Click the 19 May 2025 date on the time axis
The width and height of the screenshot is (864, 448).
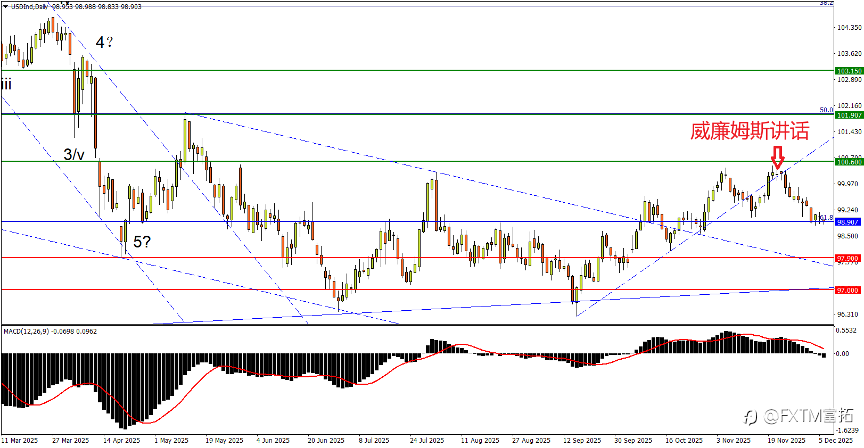(x=224, y=440)
